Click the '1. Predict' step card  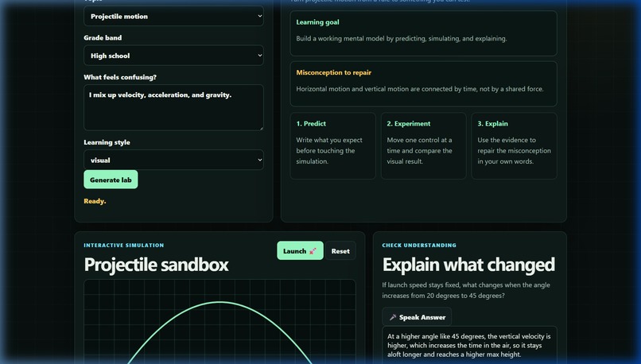[x=332, y=145]
